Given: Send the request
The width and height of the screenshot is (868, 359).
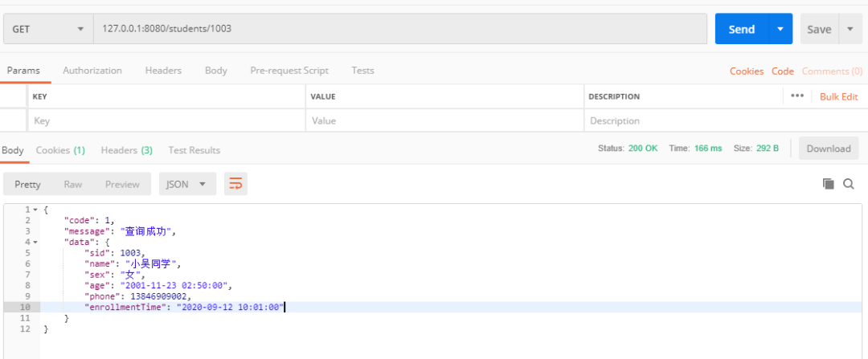Looking at the screenshot, I should [x=742, y=29].
